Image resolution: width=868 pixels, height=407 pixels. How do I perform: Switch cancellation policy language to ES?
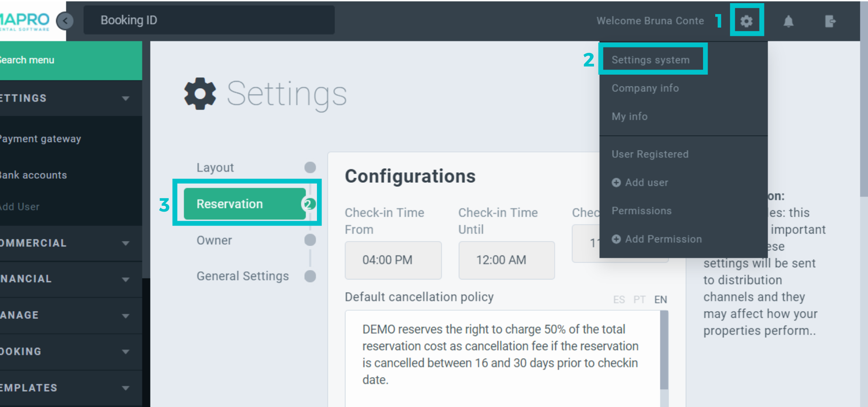(619, 300)
